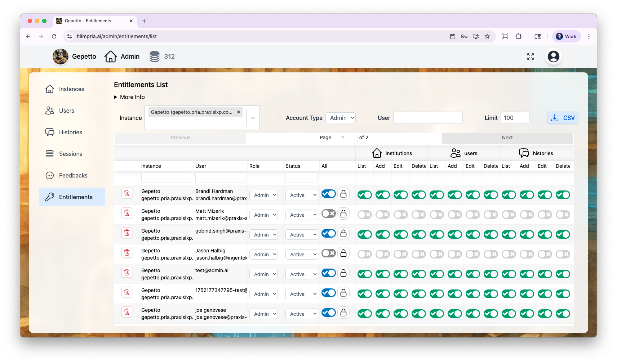Go to the Next page of results
The height and width of the screenshot is (364, 617).
(x=507, y=138)
